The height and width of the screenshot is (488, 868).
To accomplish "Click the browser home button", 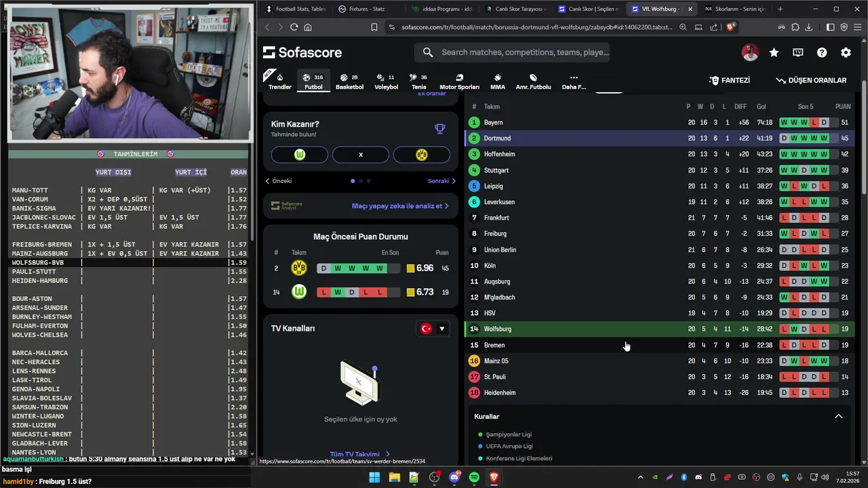I will click(308, 27).
